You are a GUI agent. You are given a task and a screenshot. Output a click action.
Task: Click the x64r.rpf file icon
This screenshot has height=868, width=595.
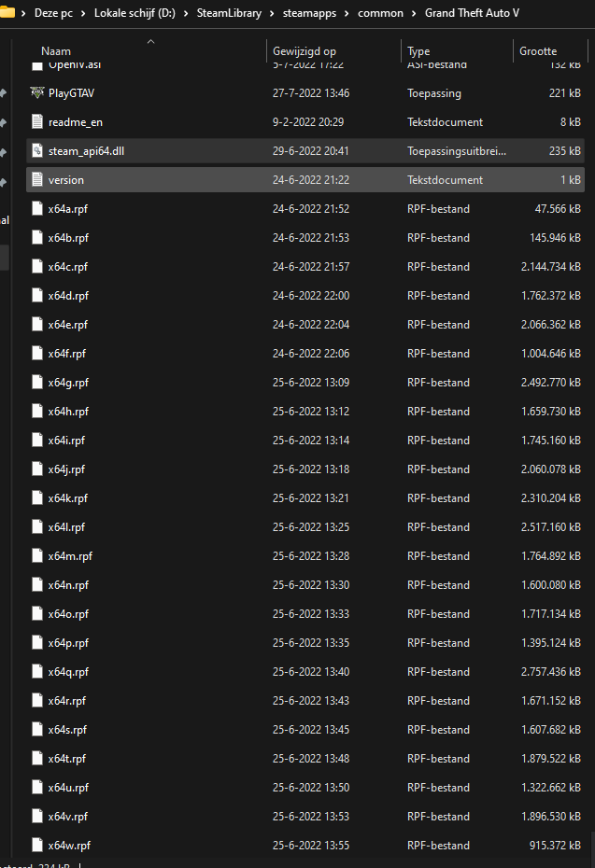click(37, 700)
